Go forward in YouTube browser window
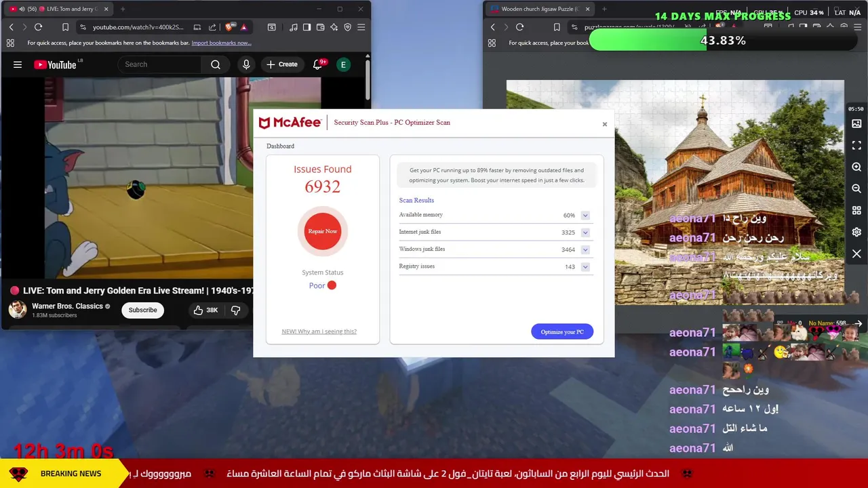The height and width of the screenshot is (488, 868). click(x=24, y=27)
